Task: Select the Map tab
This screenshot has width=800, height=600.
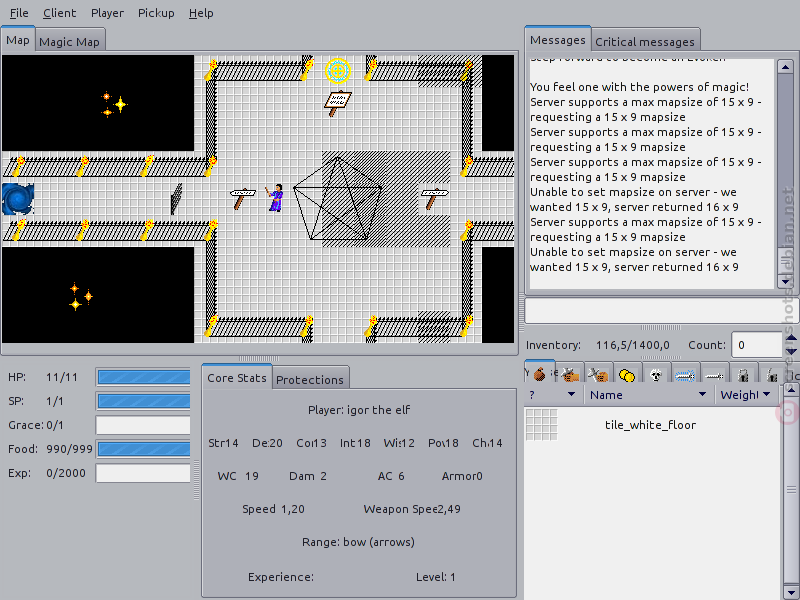Action: click(x=18, y=40)
